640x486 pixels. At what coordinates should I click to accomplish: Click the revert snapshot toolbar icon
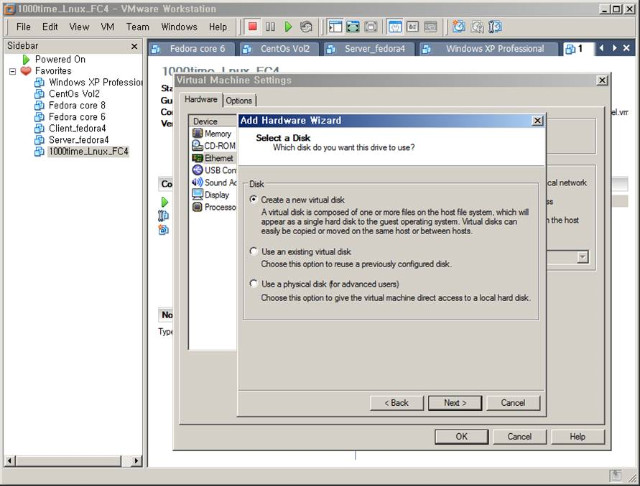[x=477, y=27]
